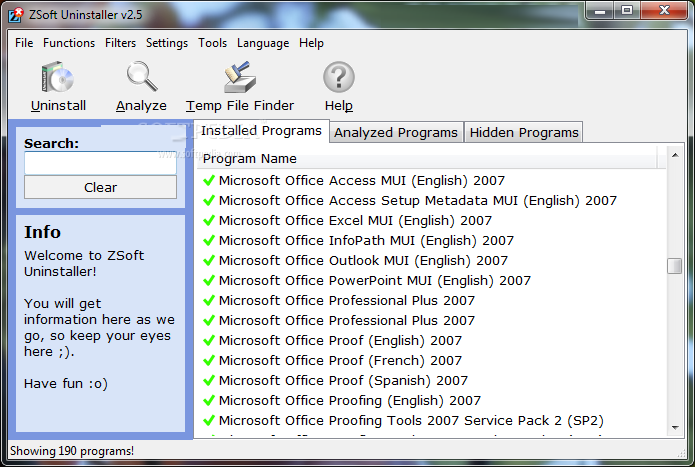Open the Functions menu
Viewport: 695px width, 467px height.
coord(69,43)
